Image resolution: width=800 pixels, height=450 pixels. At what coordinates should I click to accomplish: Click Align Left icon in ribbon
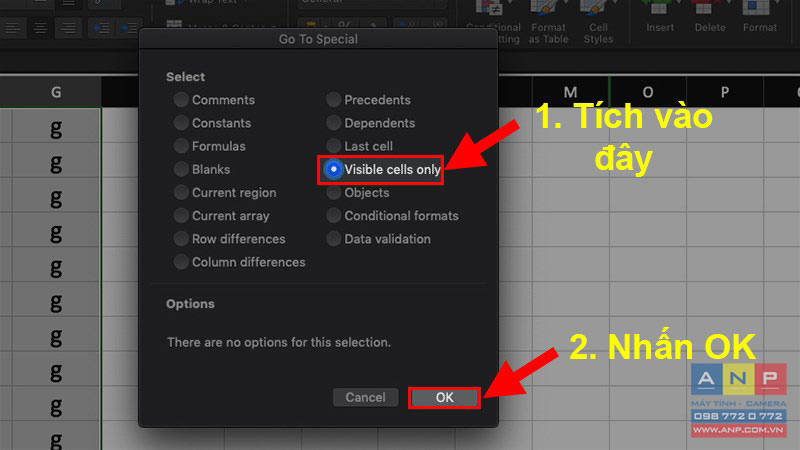coord(12,28)
